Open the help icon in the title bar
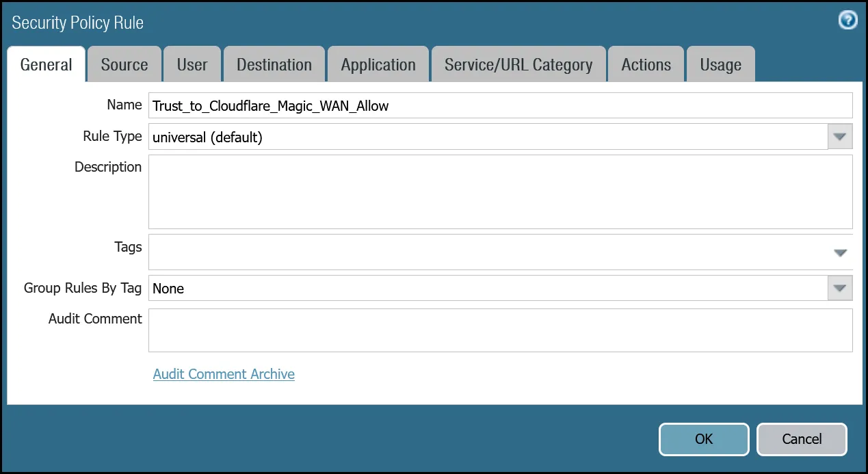 [x=847, y=21]
